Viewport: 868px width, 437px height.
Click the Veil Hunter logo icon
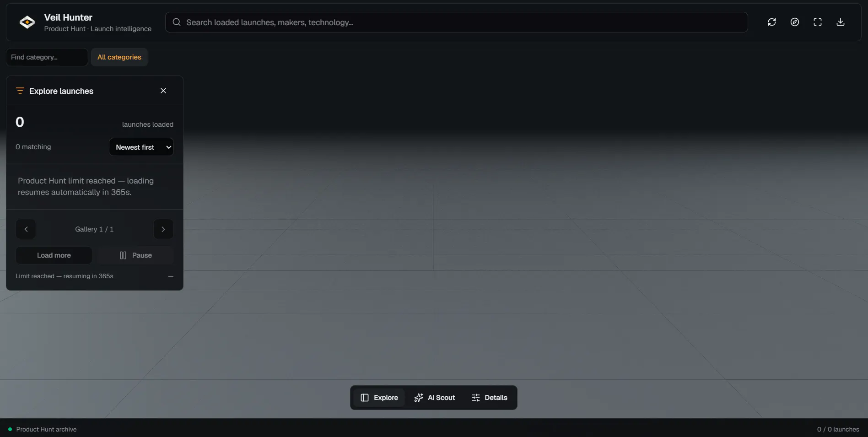(27, 22)
